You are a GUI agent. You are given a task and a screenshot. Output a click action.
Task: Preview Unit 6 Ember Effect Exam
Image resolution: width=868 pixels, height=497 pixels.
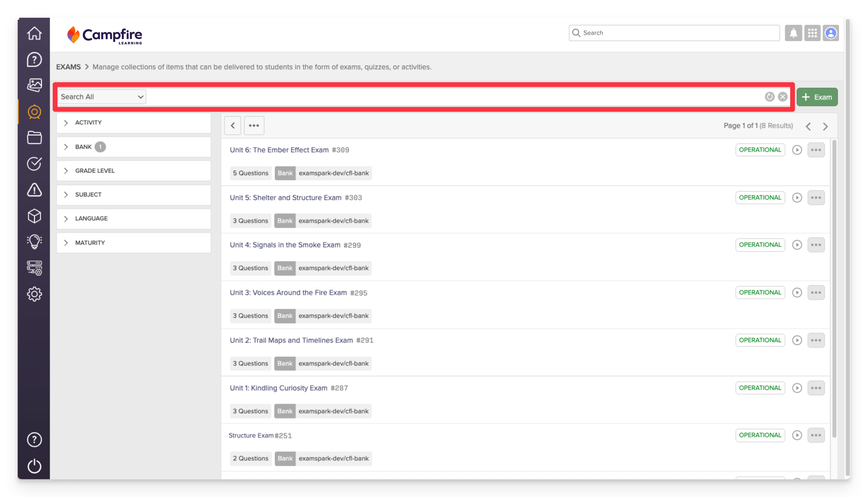[797, 150]
